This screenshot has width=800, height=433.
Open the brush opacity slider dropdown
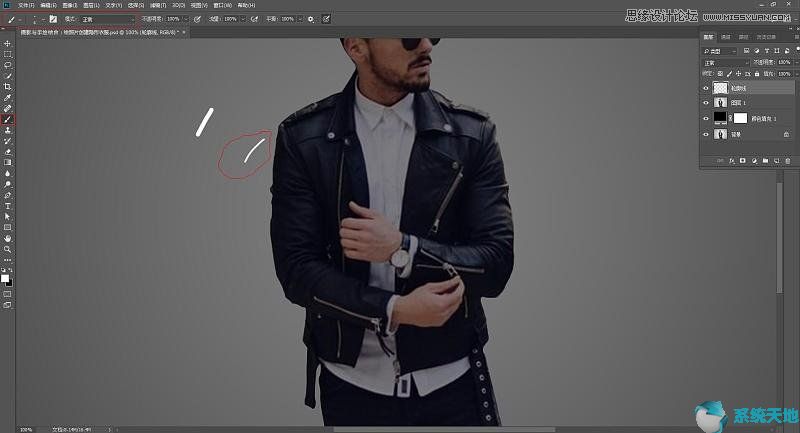186,19
